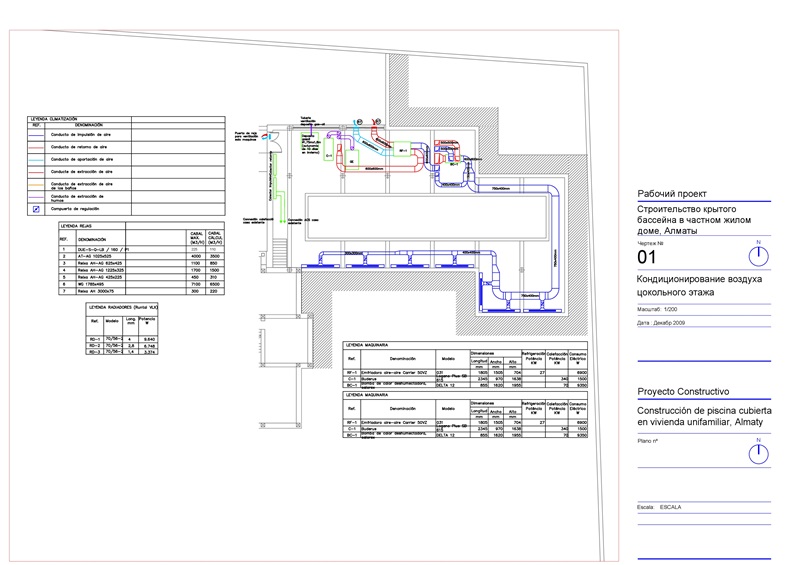Click the large drawing number '01'

(649, 259)
